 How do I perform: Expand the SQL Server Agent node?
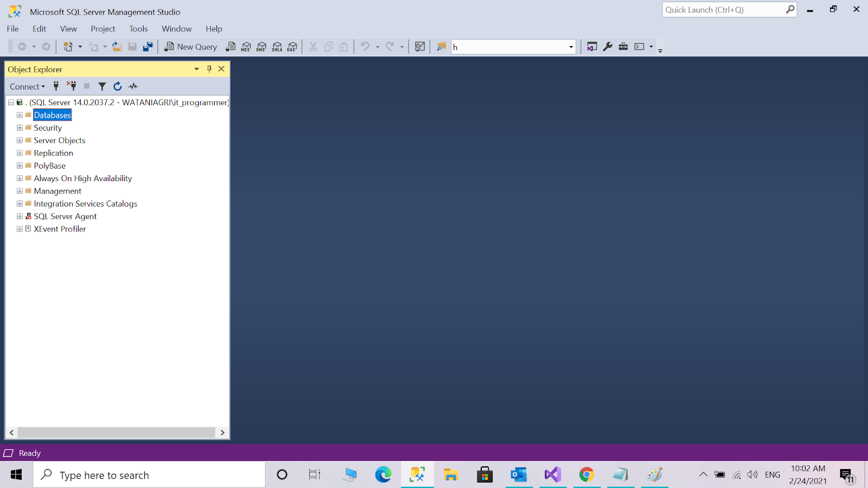click(x=20, y=216)
